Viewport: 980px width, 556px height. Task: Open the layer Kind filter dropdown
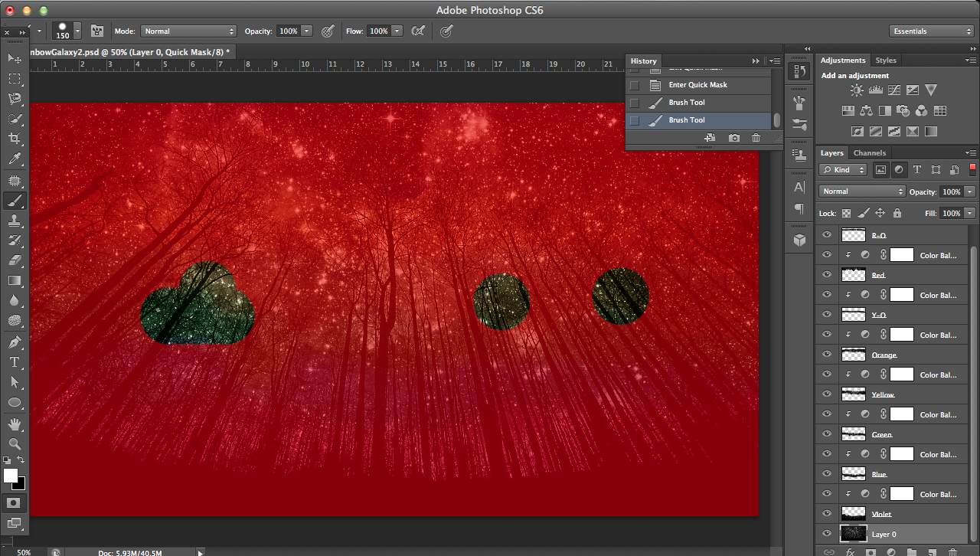coord(843,170)
